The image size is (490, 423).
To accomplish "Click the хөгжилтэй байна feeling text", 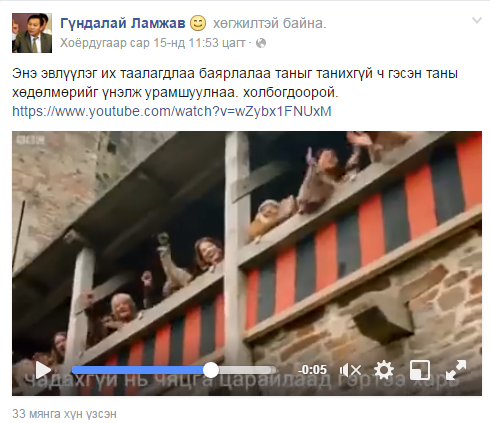I will pyautogui.click(x=270, y=23).
